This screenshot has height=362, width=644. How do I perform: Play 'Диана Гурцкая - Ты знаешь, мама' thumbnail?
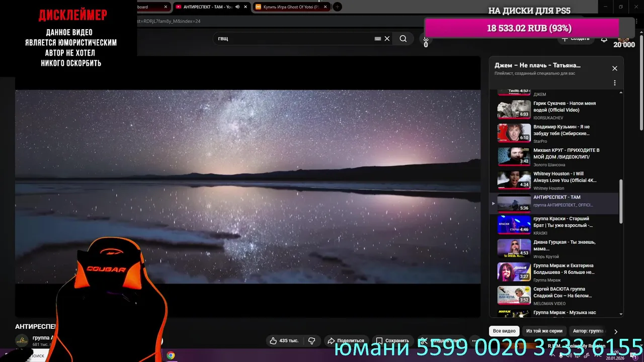tap(514, 248)
